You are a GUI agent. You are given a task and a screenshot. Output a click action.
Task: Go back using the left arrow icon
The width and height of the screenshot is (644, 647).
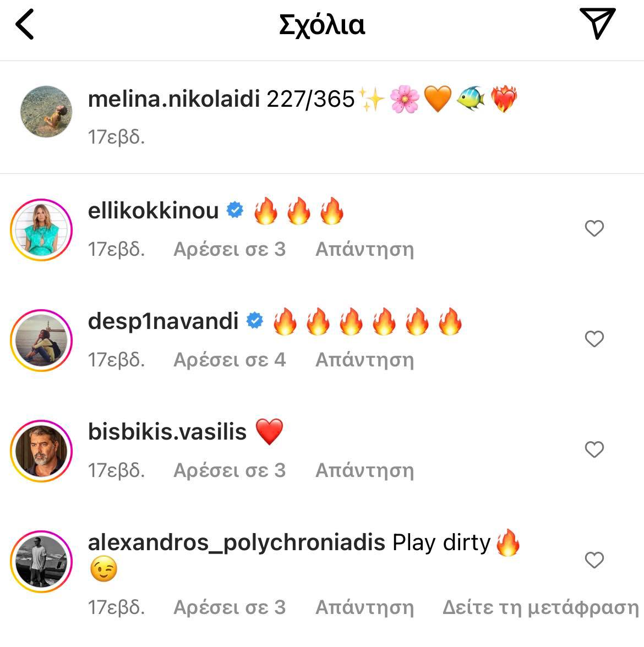[x=25, y=25]
